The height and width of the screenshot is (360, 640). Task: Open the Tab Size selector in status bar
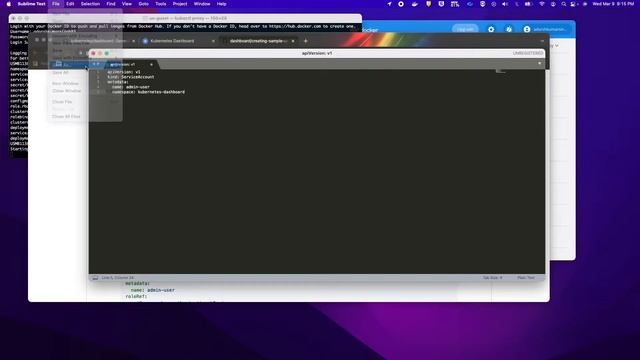(493, 278)
